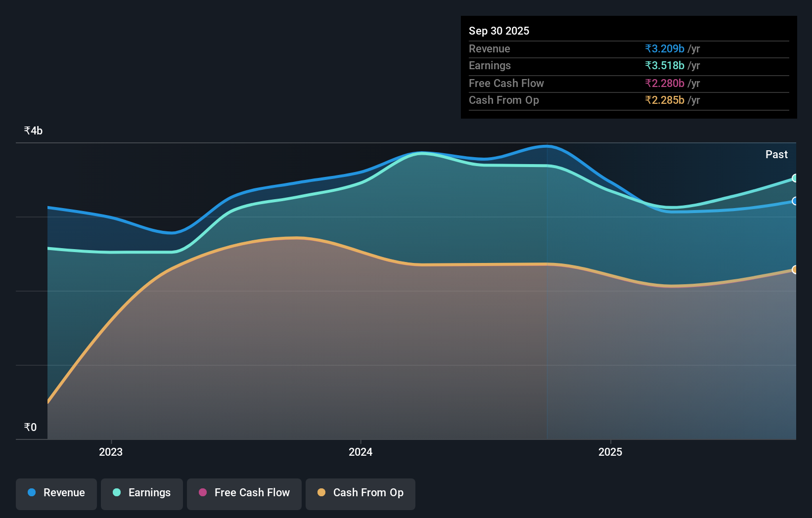Click the orange Cash From Op legend dot
The width and height of the screenshot is (812, 518).
321,493
